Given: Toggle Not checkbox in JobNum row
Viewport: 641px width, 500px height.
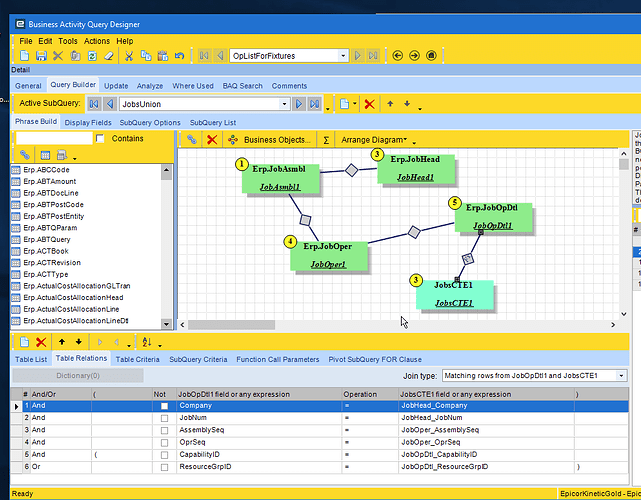Looking at the screenshot, I should click(x=164, y=418).
